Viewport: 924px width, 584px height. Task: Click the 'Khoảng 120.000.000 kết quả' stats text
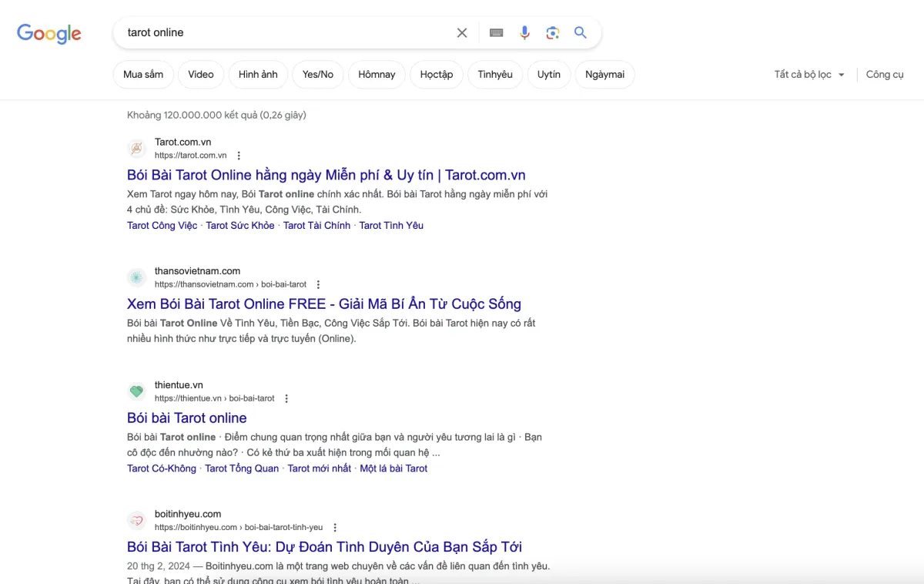coord(216,115)
